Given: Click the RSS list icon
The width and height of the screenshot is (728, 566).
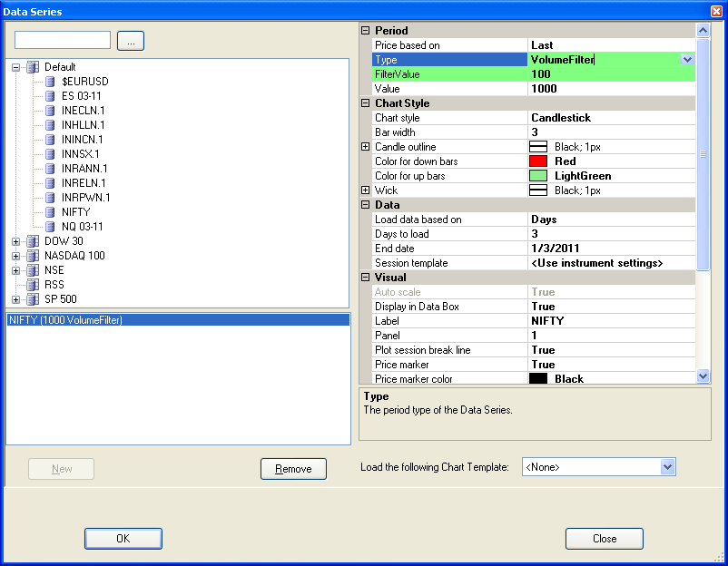Looking at the screenshot, I should point(33,285).
